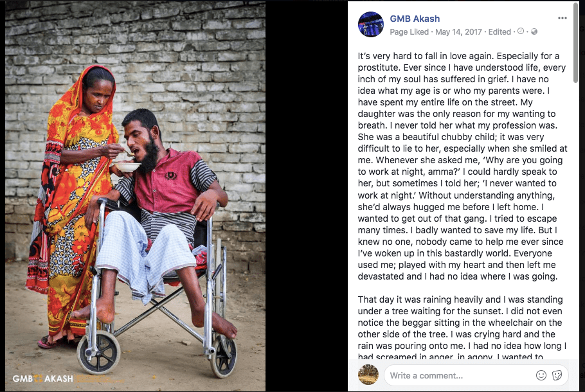Viewport: 585px width, 392px height.
Task: Click the paragraph starting That day it was raining
Action: (x=462, y=328)
